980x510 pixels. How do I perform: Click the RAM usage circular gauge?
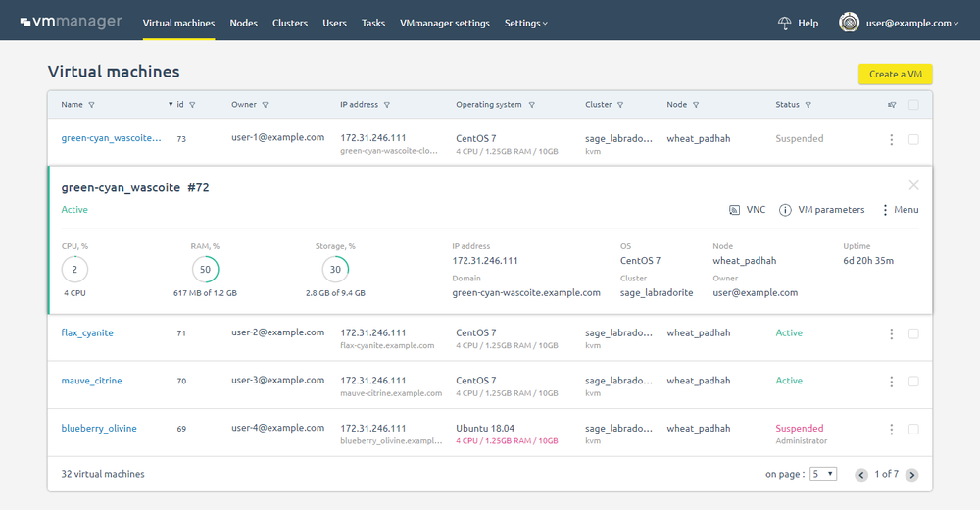tap(205, 270)
